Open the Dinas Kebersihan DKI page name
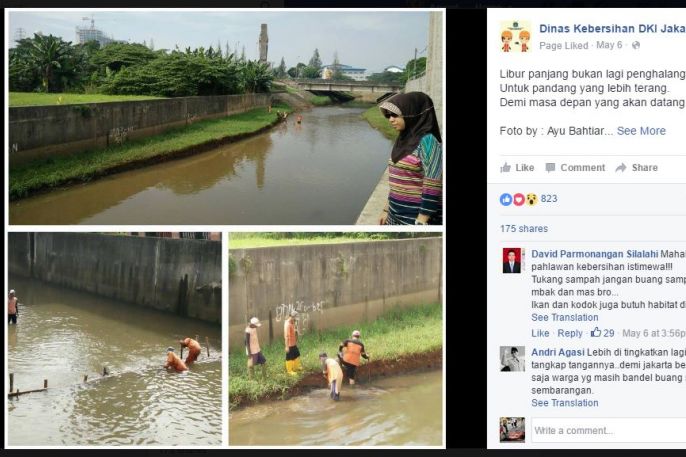686x457 pixels. (611, 29)
